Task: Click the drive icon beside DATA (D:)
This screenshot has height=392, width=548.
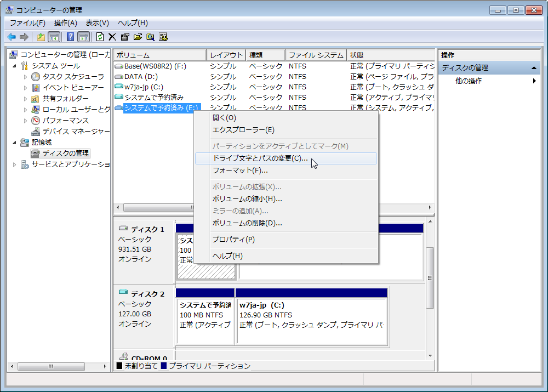Action: coord(119,77)
